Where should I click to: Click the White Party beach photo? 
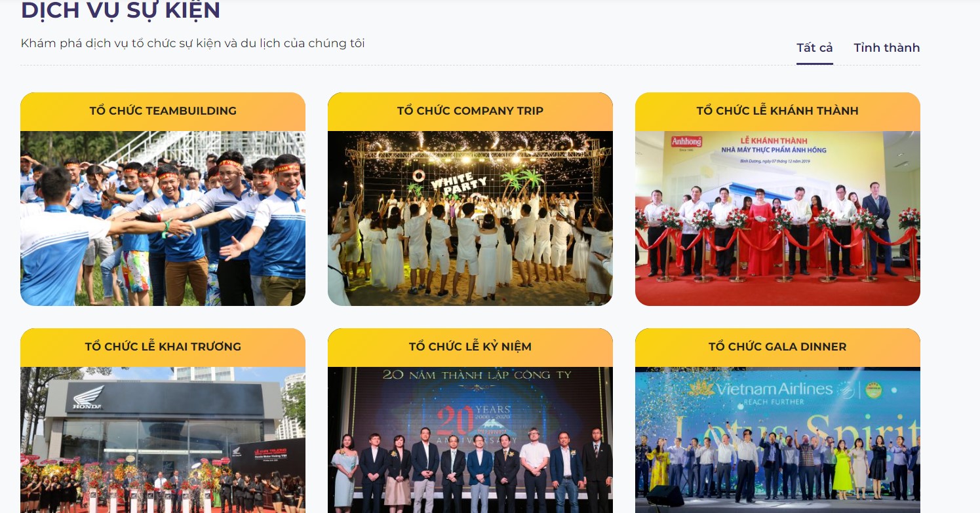tap(470, 218)
